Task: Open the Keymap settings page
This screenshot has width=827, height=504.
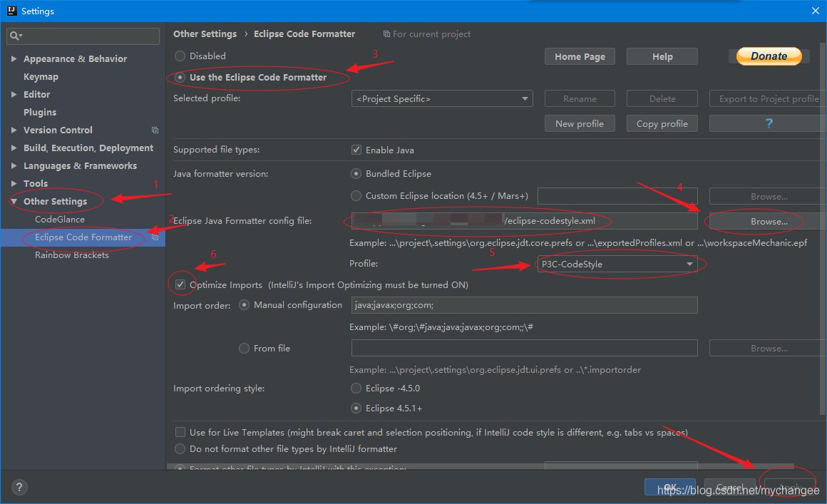Action: [x=41, y=77]
